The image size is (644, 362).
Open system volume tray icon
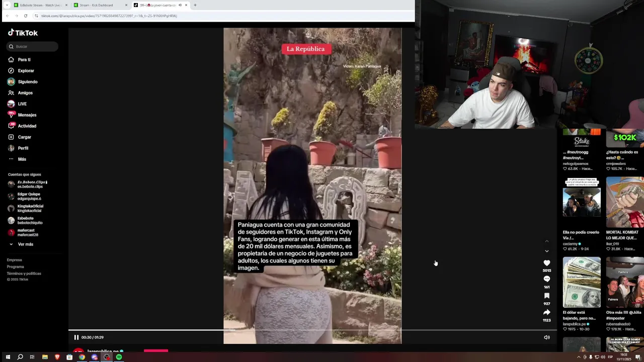point(603,357)
